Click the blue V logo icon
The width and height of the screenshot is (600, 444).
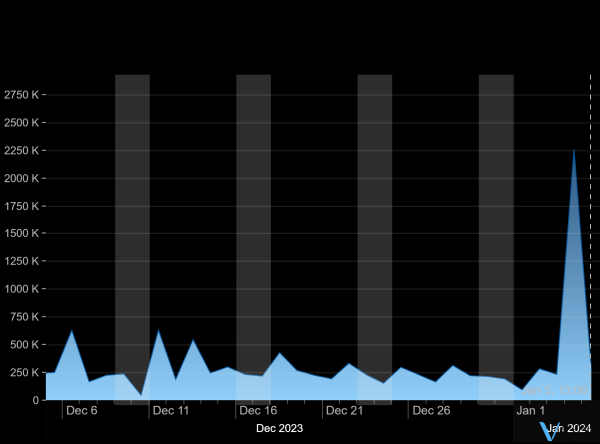coord(547,431)
